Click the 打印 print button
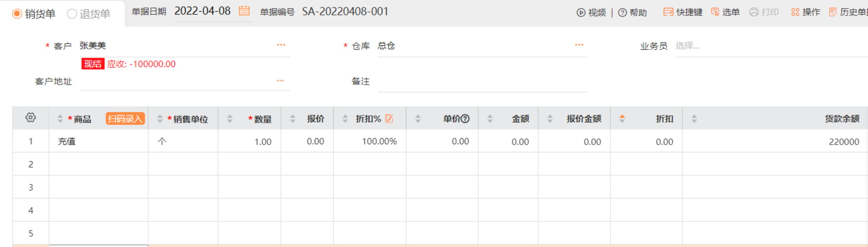The height and width of the screenshot is (247, 868). pos(764,12)
